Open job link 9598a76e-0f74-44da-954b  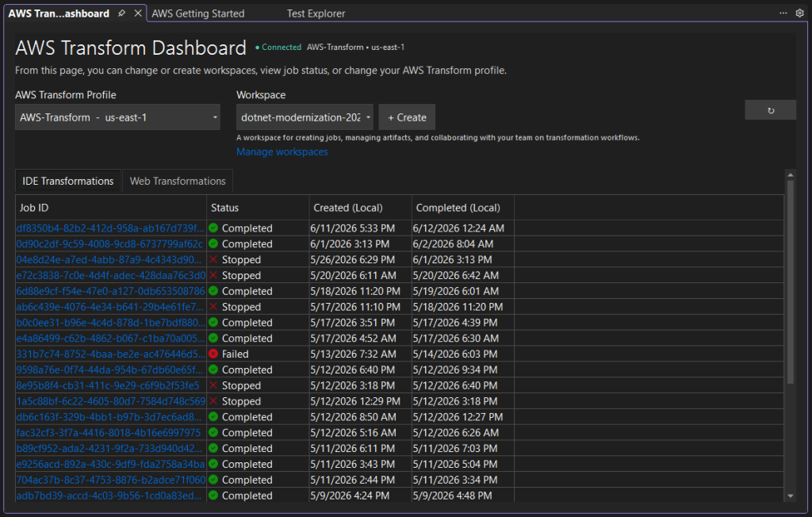[x=109, y=370]
